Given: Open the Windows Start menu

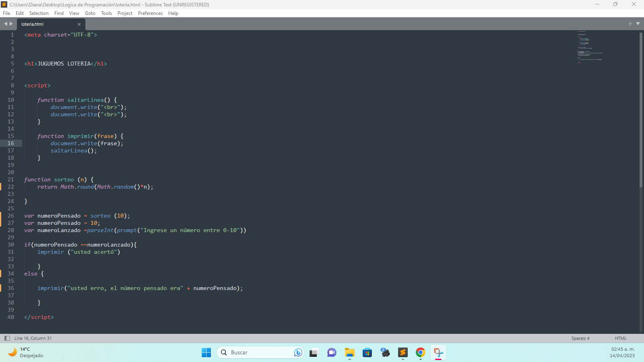Looking at the screenshot, I should (206, 353).
